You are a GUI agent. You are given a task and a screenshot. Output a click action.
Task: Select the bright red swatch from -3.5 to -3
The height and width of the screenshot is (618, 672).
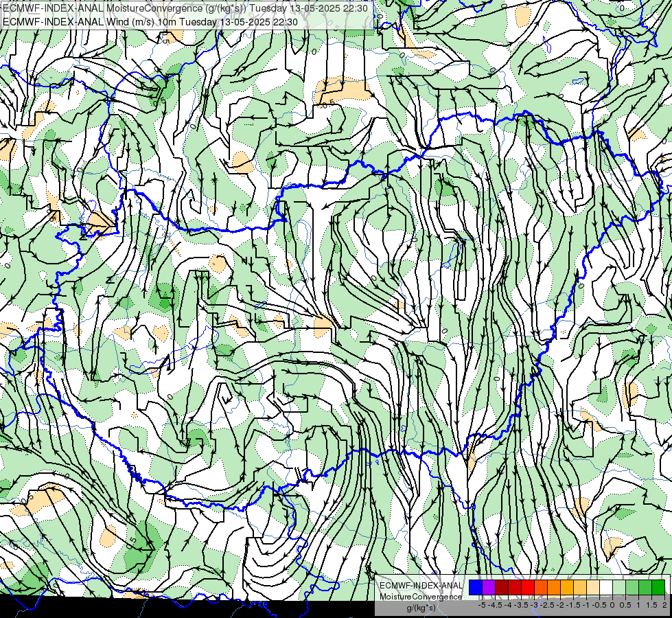[528, 588]
